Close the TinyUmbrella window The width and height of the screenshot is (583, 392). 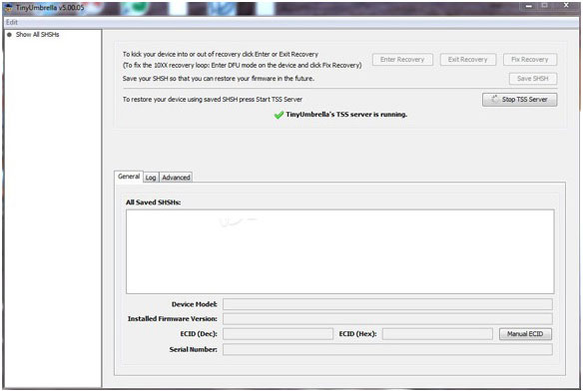566,5
